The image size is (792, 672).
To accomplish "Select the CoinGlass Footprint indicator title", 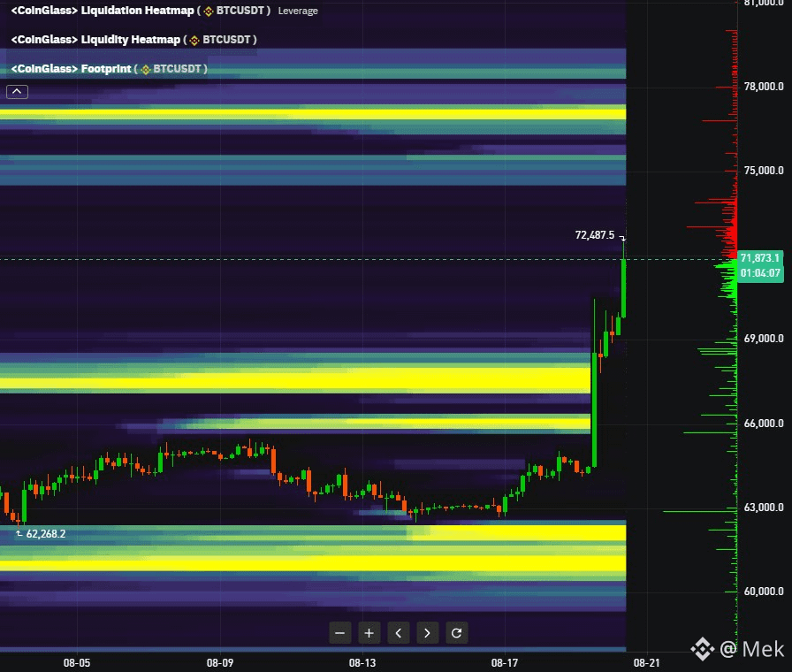I will (71, 69).
